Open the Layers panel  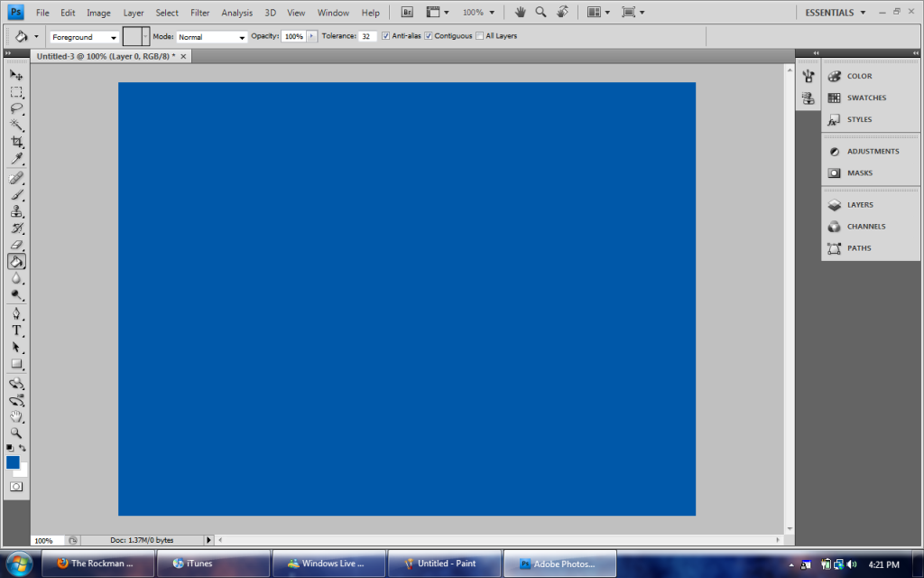pos(859,205)
